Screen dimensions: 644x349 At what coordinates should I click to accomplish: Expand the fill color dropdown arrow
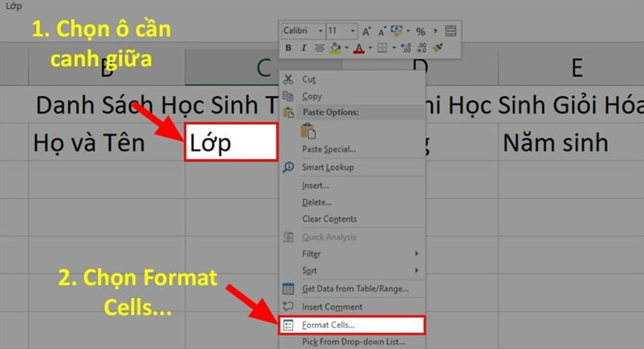pyautogui.click(x=347, y=48)
